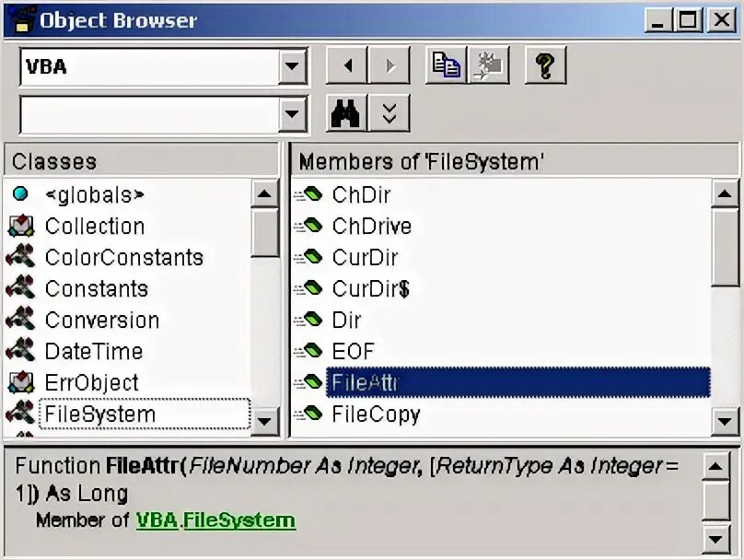The height and width of the screenshot is (560, 744).
Task: Click the method icon beside FileCopy
Action: click(308, 414)
